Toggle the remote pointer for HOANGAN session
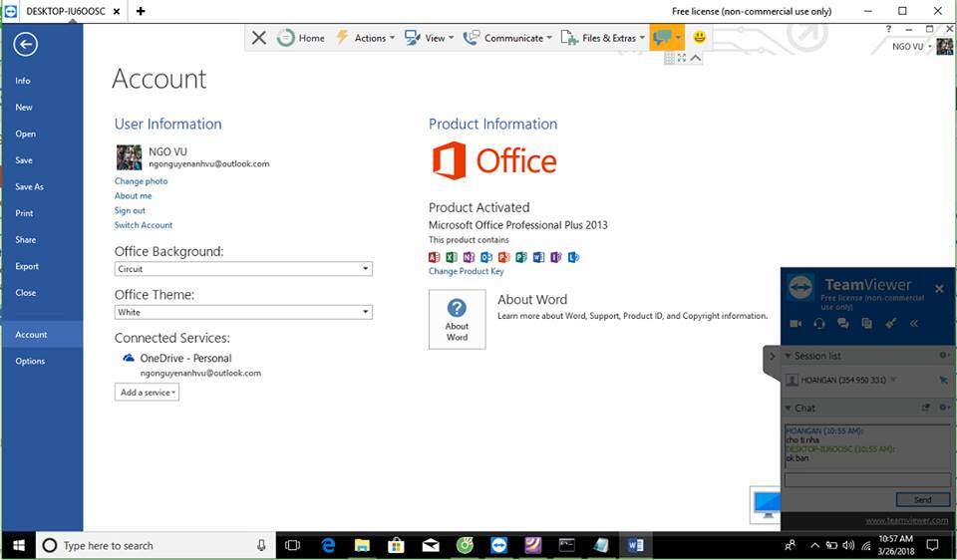Viewport: 957px width, 560px height. (x=943, y=380)
